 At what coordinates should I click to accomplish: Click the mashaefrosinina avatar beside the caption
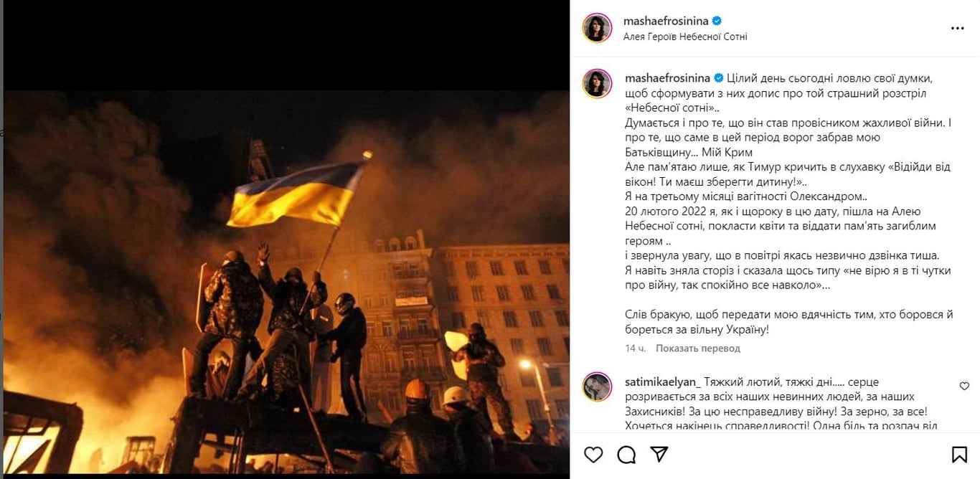(x=597, y=84)
